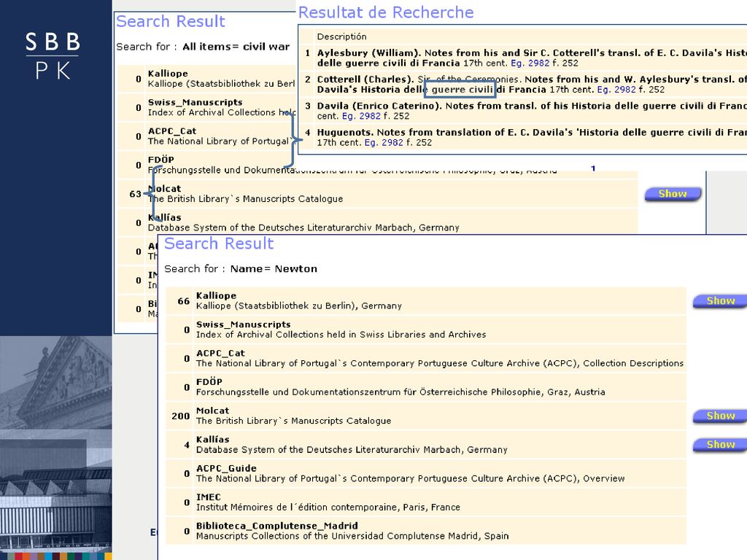Viewport: 747px width, 560px height.
Task: Click "Institut Mémoires de l´édition contemporaine" description
Action: point(328,507)
